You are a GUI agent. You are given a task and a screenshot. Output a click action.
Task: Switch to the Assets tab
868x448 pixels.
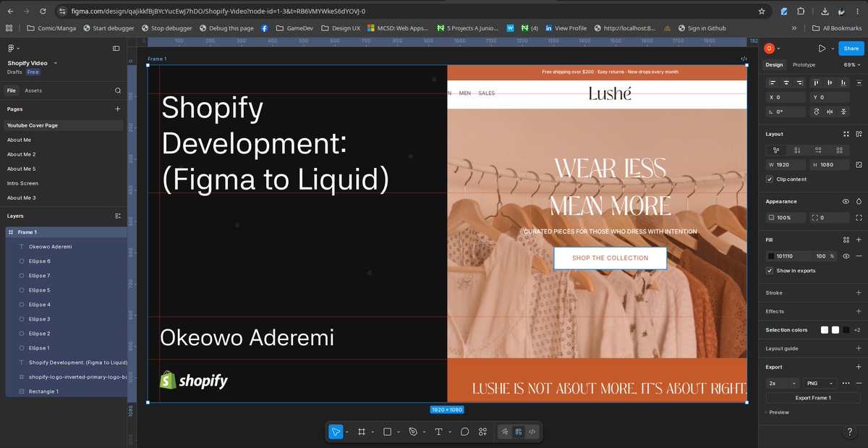(33, 90)
